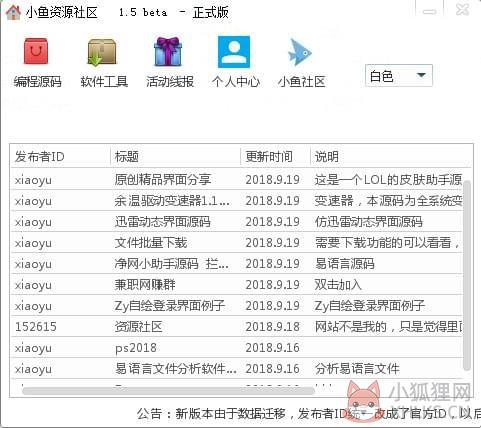
Task: Click the 分析易语言文件 description
Action: tap(357, 369)
